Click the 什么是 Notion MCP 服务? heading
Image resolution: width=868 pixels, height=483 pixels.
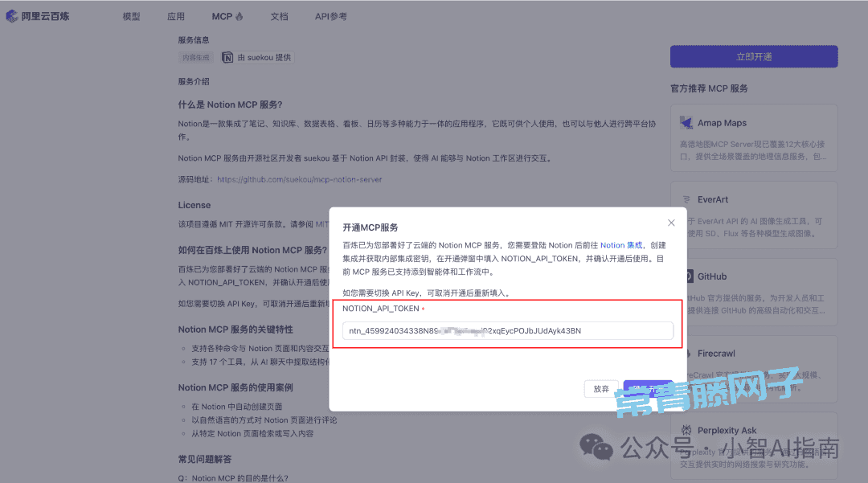[x=231, y=104]
